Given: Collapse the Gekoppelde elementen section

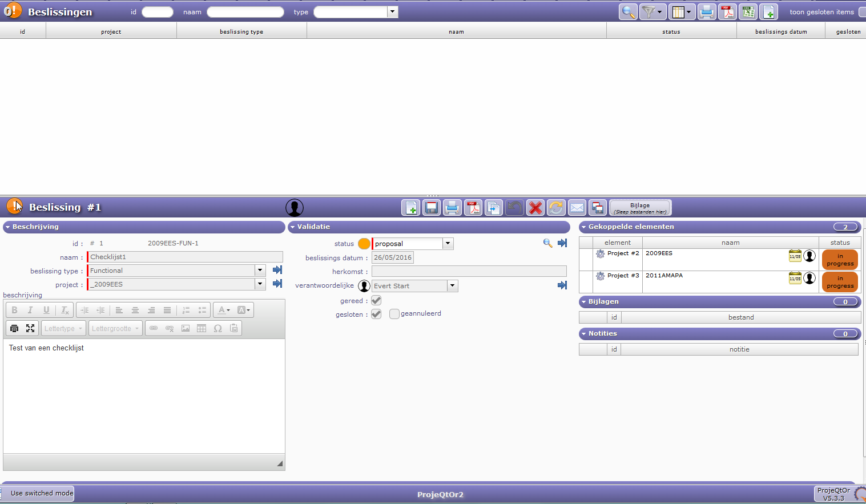Looking at the screenshot, I should point(584,227).
